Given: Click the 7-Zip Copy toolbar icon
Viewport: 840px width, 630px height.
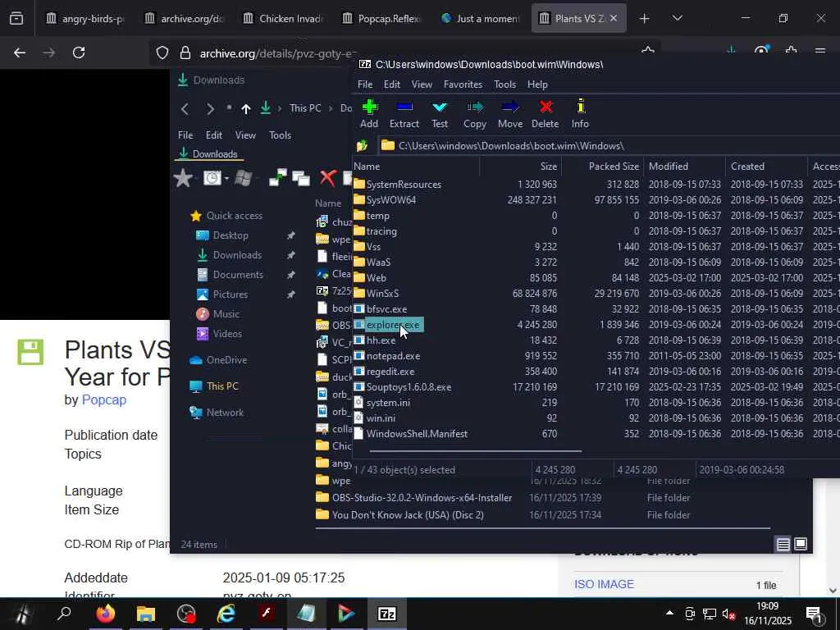Looking at the screenshot, I should pyautogui.click(x=475, y=107).
